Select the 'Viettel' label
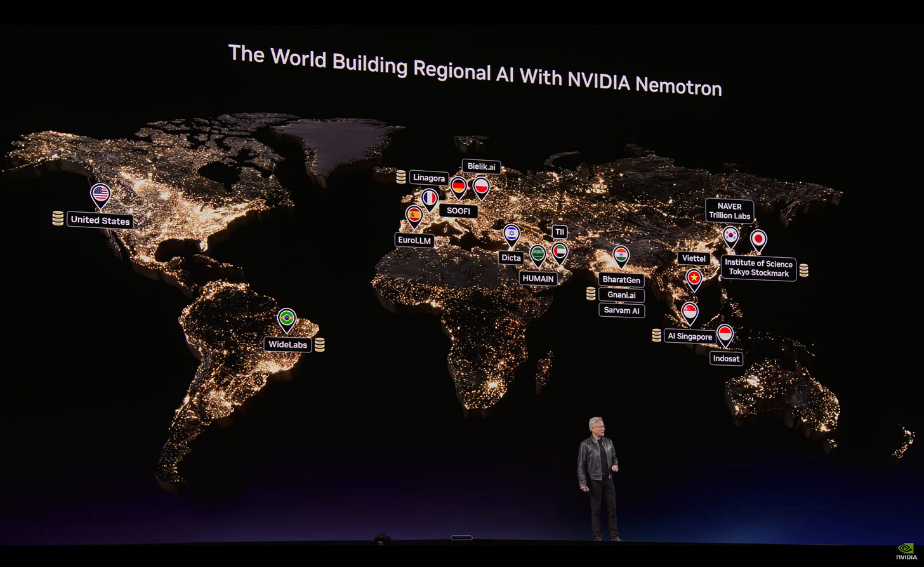Screen dimensions: 924x567 pyautogui.click(x=694, y=258)
